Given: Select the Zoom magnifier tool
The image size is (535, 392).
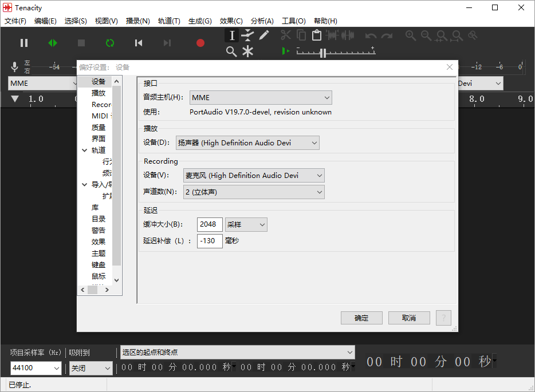Looking at the screenshot, I should [x=231, y=52].
